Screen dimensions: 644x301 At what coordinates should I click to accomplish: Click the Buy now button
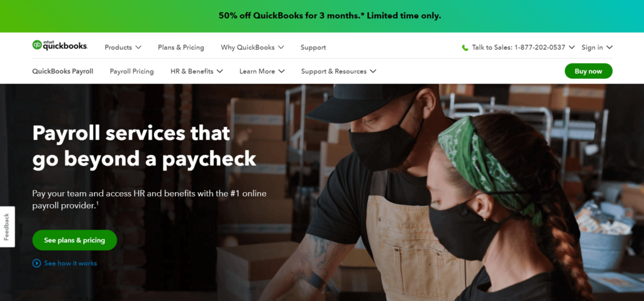point(588,71)
